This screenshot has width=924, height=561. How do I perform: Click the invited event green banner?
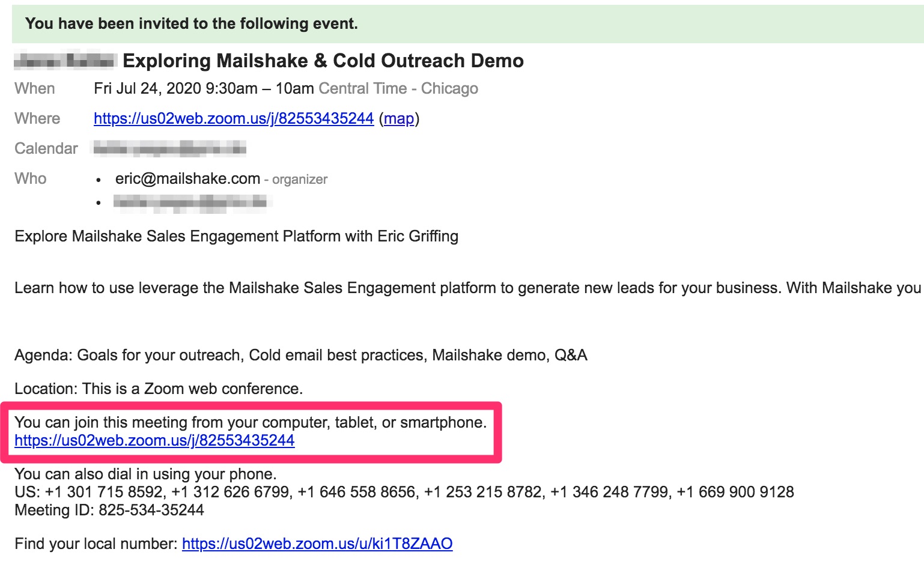coord(467,23)
